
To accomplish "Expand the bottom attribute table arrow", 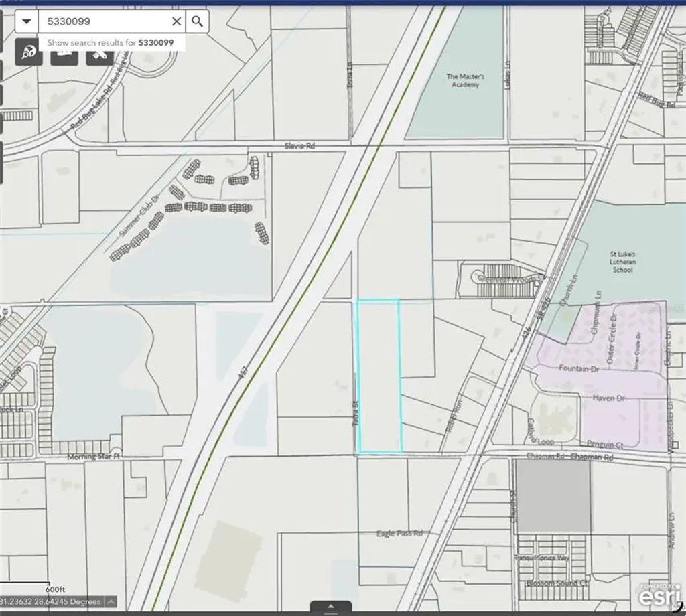I will [331, 607].
